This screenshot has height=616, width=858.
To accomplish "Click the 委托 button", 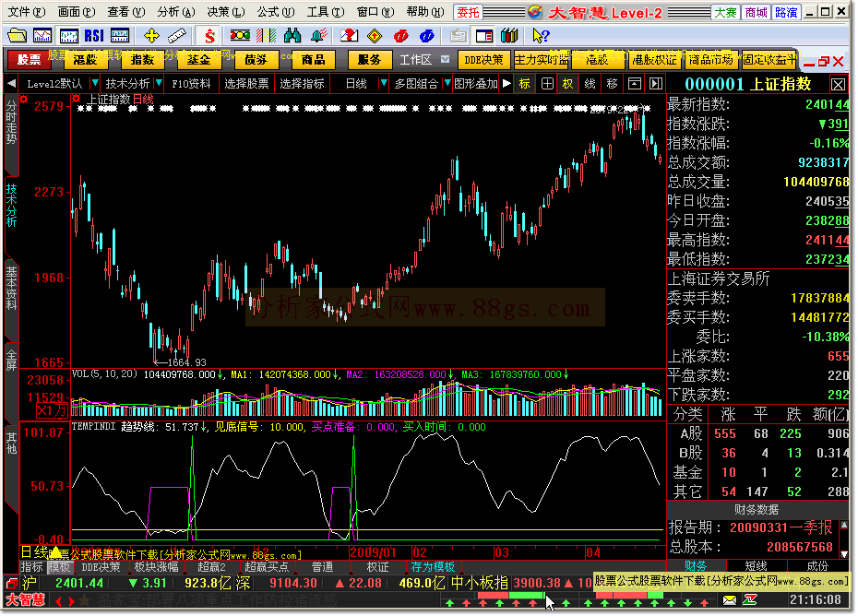I will (x=468, y=12).
